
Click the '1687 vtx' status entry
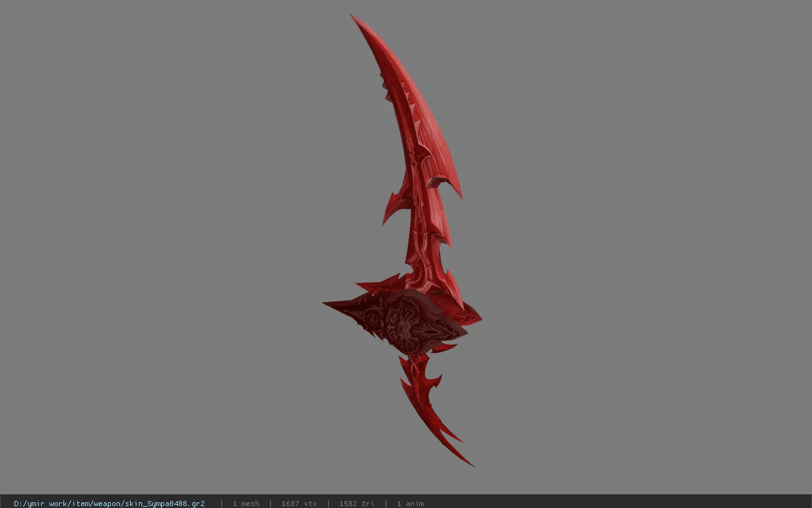(299, 504)
